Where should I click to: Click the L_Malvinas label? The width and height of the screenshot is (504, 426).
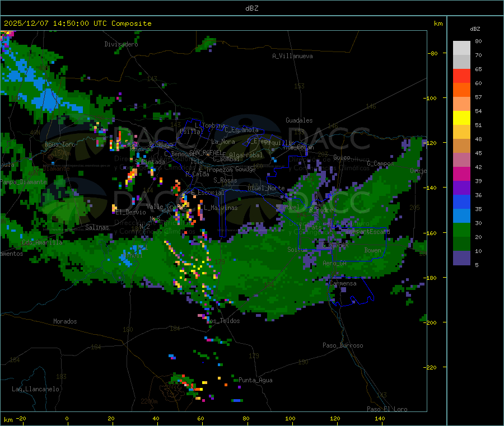point(221,208)
